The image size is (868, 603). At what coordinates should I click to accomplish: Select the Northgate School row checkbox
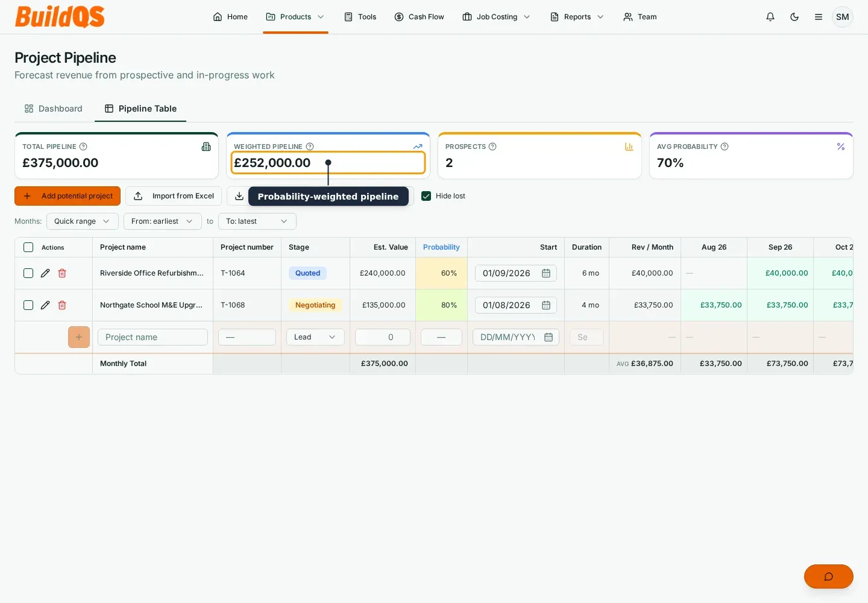tap(28, 305)
